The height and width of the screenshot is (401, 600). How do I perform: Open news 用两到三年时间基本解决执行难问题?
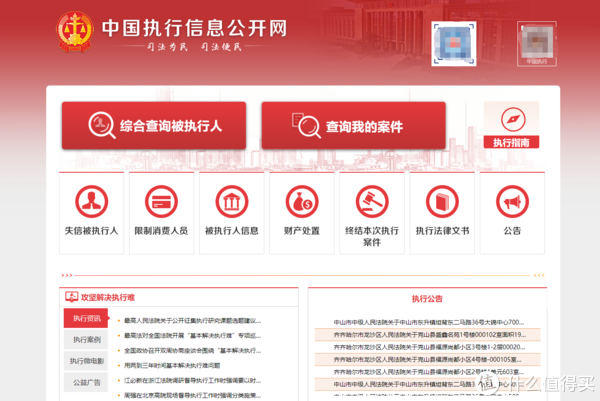pos(172,365)
